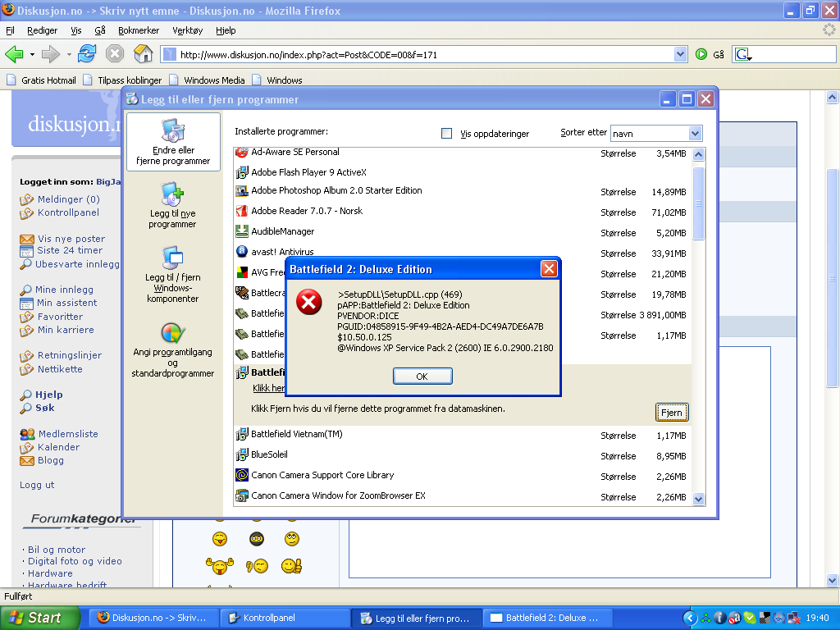
Task: Switch to Battlefield 2: Deluxe taskbar button
Action: (546, 618)
